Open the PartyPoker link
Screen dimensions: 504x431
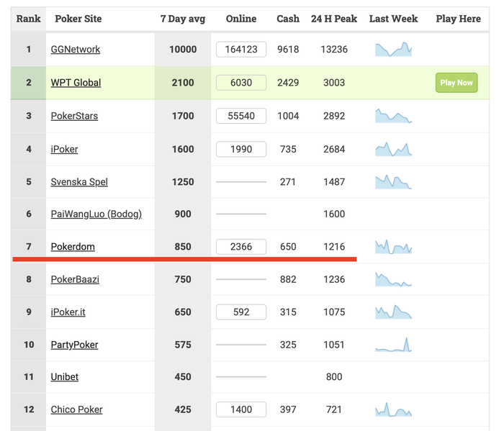(x=74, y=345)
